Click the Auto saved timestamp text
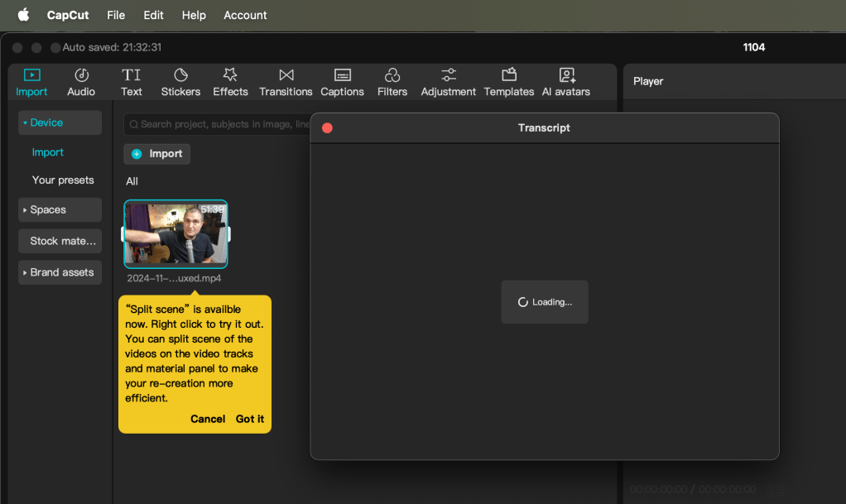 pos(112,47)
